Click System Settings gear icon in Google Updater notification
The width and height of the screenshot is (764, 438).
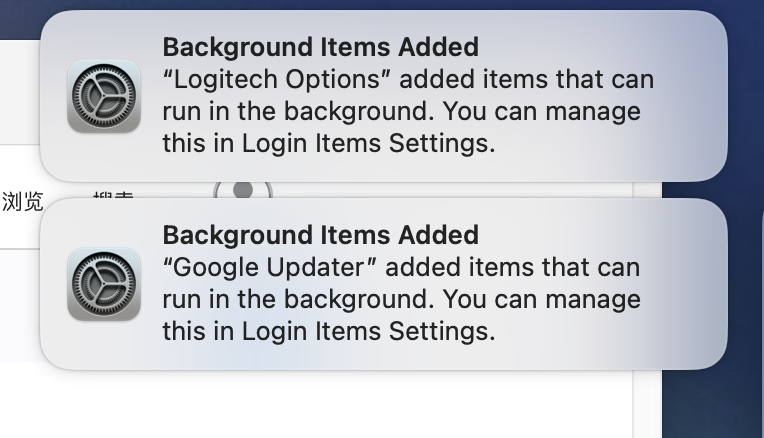[103, 284]
